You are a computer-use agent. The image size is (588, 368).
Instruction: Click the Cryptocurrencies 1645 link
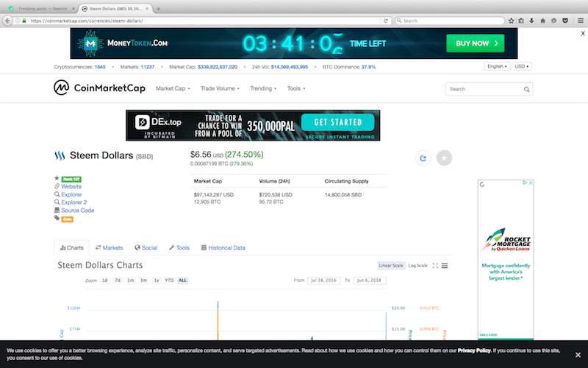tap(100, 67)
